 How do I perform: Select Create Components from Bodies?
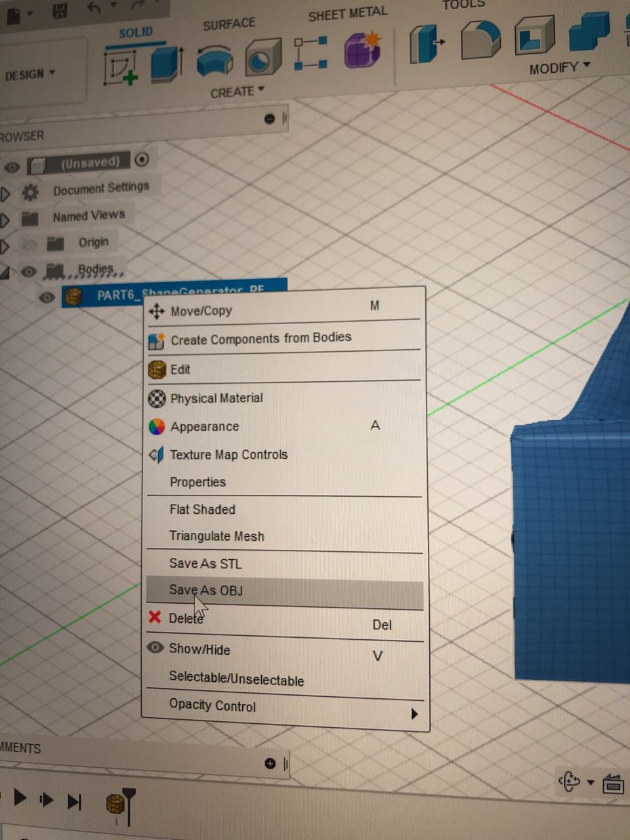click(285, 339)
